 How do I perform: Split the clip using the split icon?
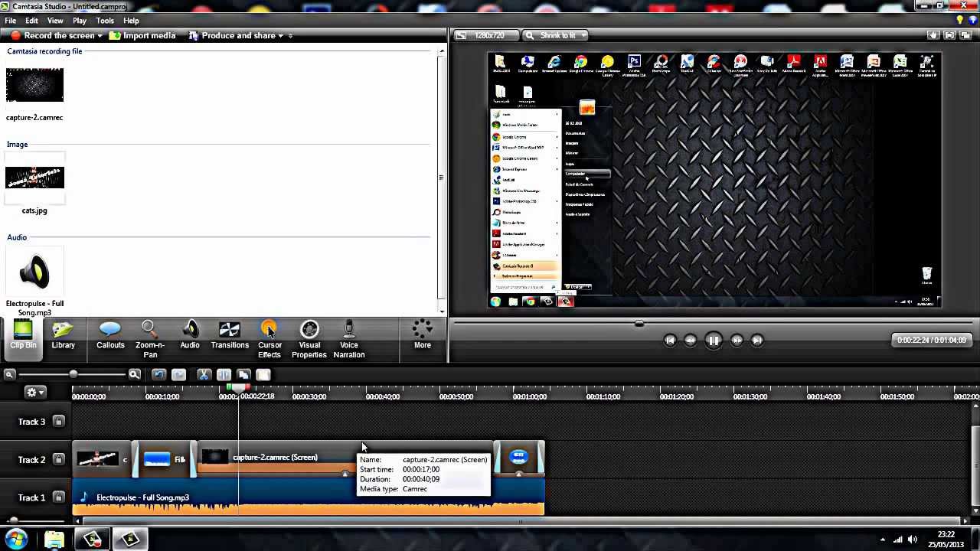[x=224, y=375]
